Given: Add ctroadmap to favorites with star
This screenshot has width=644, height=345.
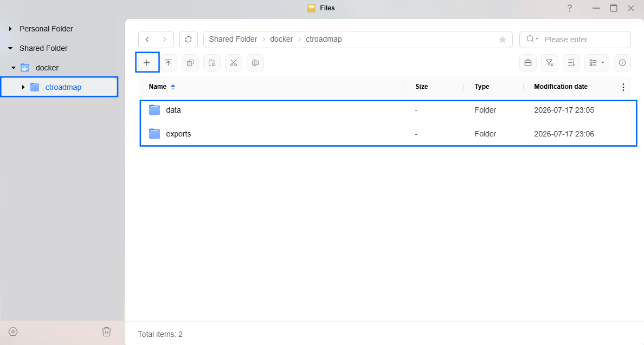Looking at the screenshot, I should [503, 40].
